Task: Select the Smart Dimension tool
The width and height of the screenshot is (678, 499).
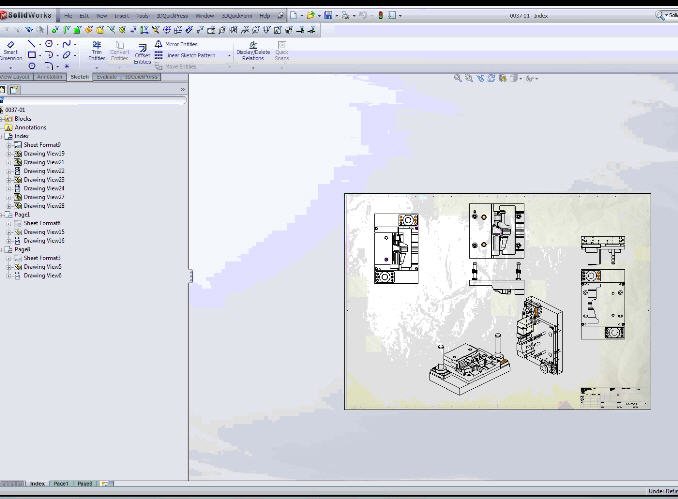Action: click(x=10, y=51)
